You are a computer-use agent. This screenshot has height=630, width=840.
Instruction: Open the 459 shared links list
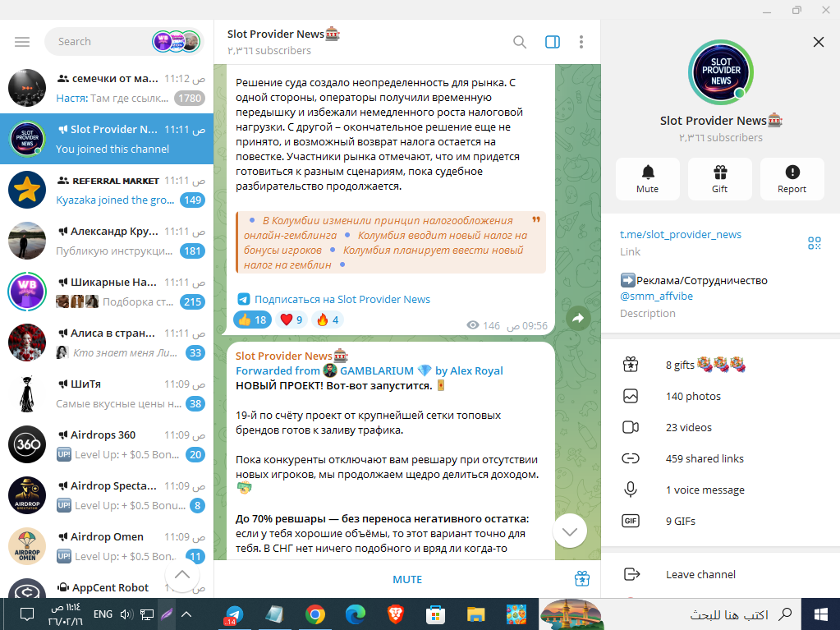[721, 458]
